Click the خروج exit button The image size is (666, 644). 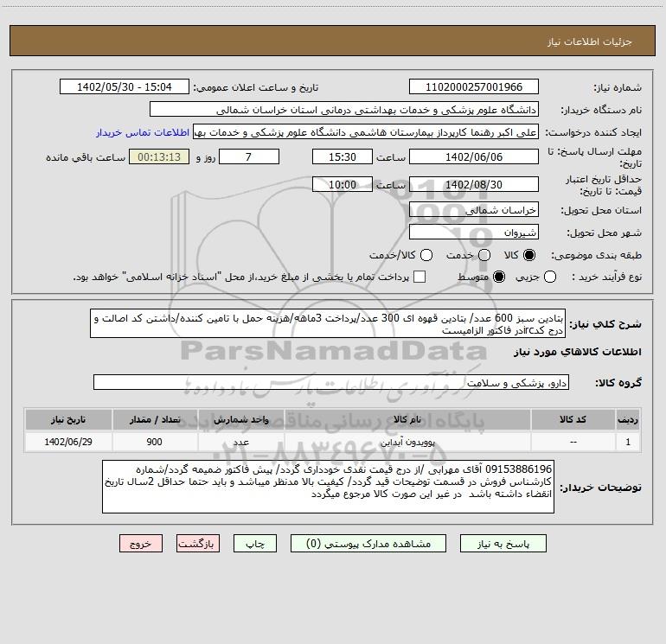pyautogui.click(x=141, y=544)
